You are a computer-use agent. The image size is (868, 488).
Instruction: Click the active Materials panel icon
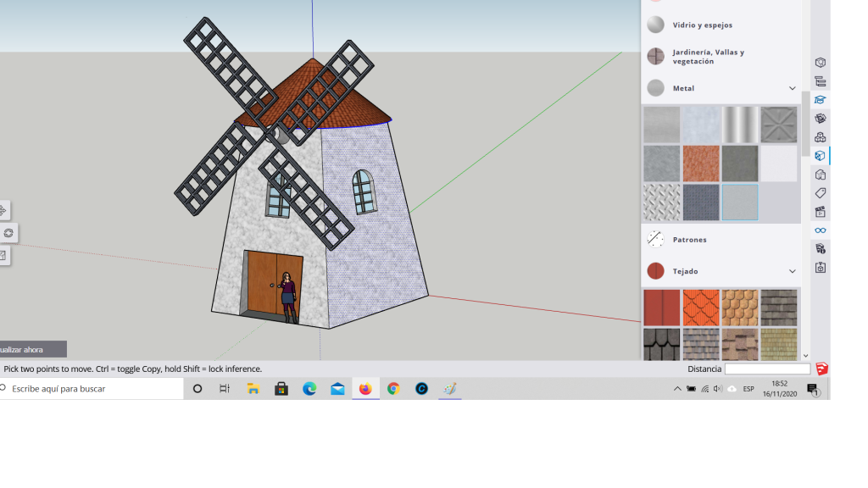(x=820, y=156)
